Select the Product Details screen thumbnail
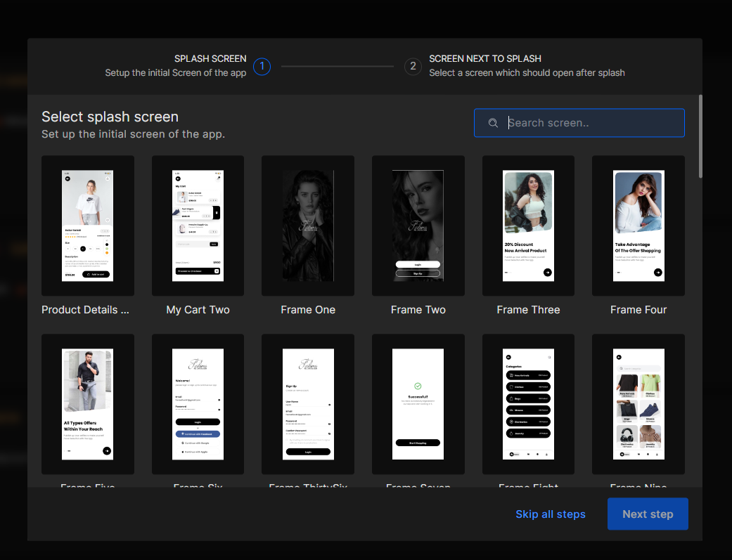 point(87,225)
